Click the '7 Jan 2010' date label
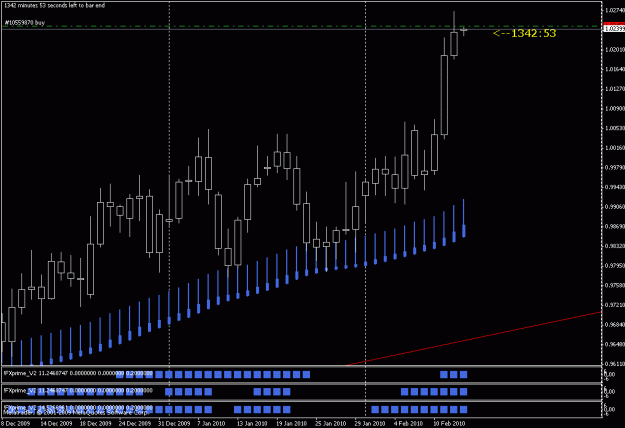 tap(211, 423)
